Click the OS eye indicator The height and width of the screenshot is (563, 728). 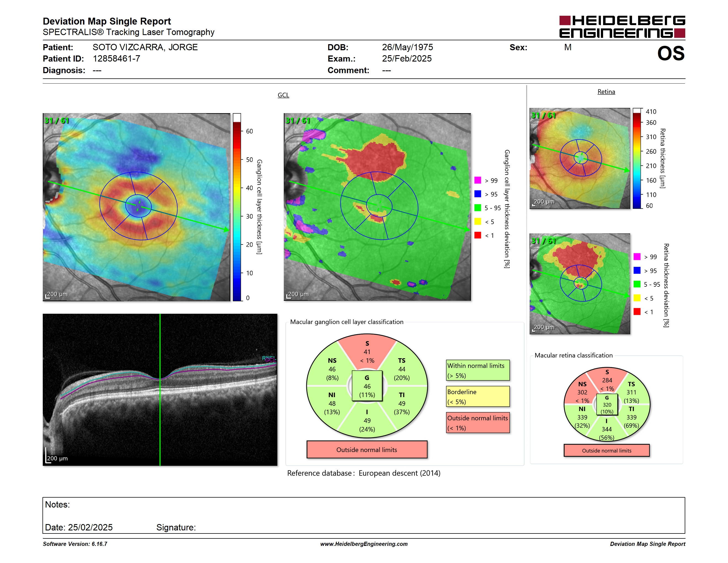click(671, 53)
